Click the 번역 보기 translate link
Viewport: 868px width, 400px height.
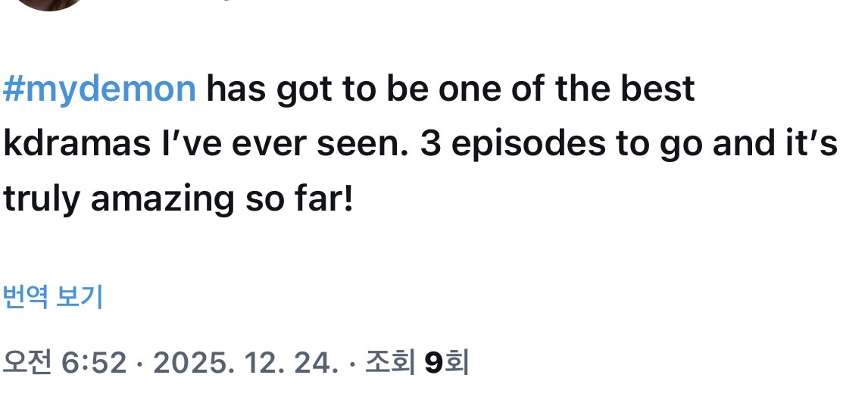click(53, 297)
